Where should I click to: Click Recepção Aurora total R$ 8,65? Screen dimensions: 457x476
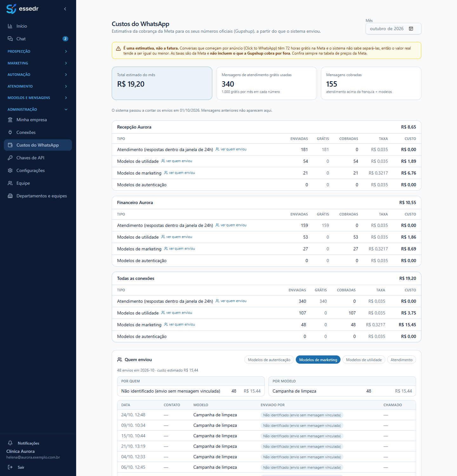click(x=408, y=127)
